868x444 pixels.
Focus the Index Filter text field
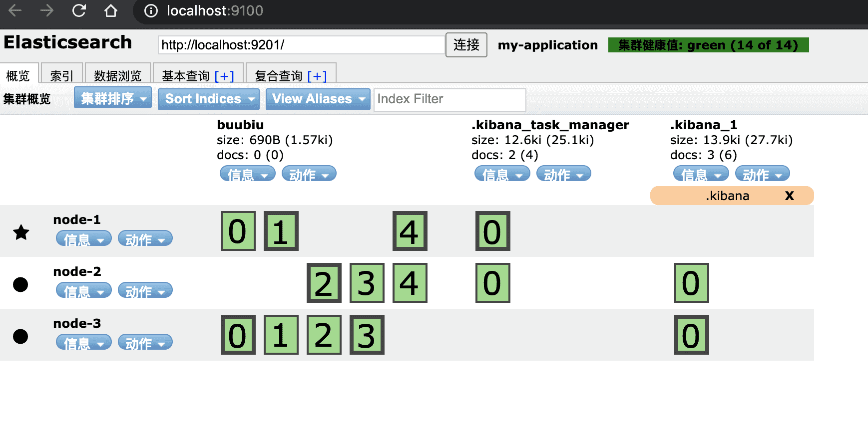click(x=449, y=99)
